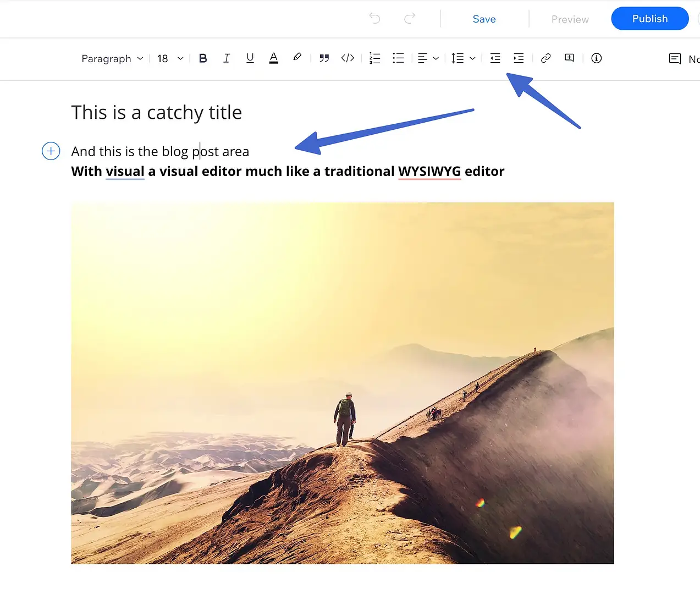Image resolution: width=700 pixels, height=594 pixels.
Task: Publish the blog post
Action: [649, 19]
